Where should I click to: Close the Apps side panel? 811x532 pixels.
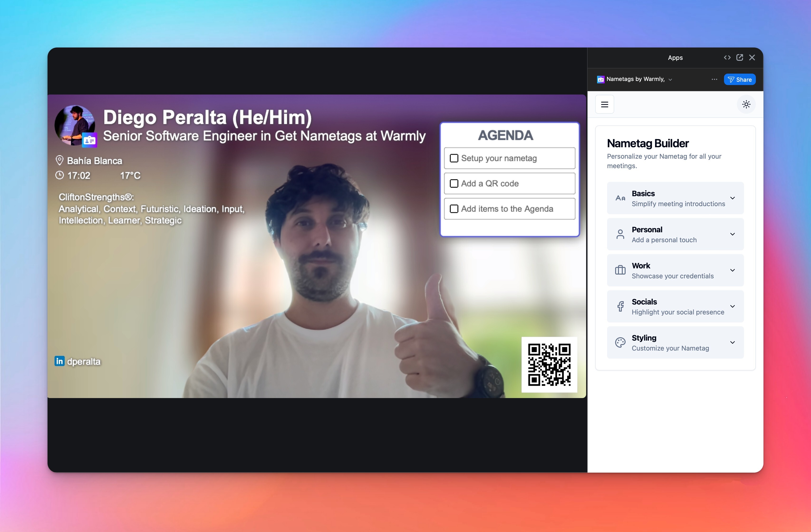pos(752,57)
